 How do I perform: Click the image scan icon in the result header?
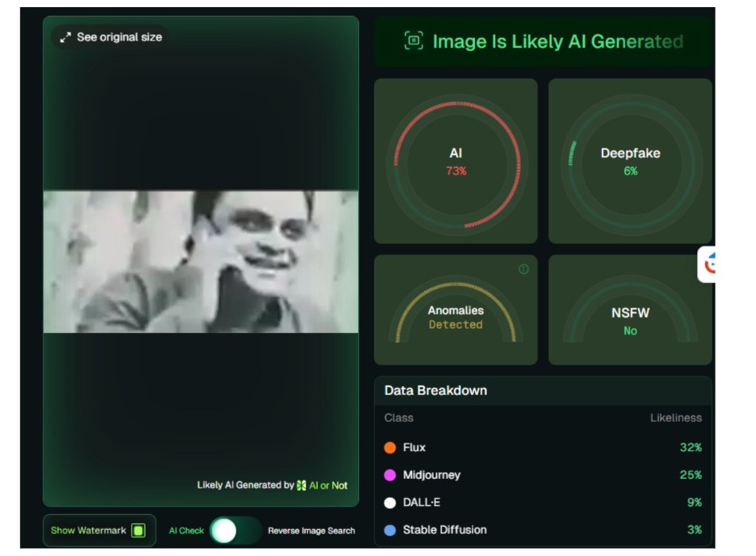[413, 41]
